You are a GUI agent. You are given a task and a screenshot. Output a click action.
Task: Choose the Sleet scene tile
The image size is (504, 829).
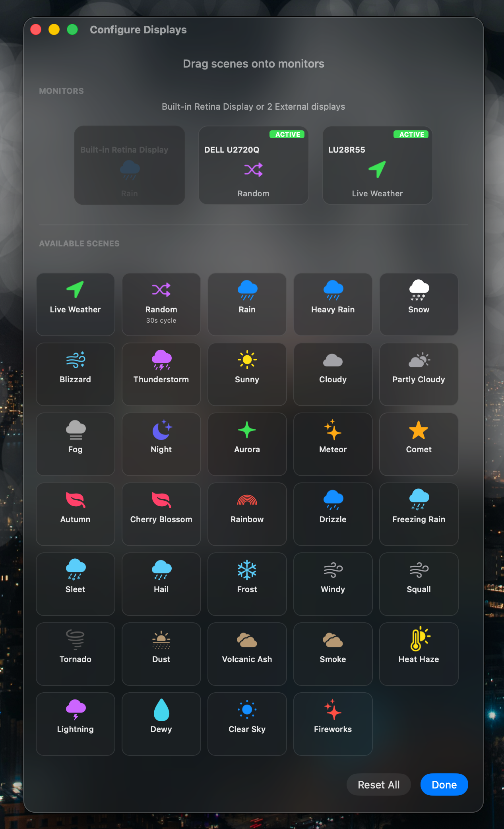pyautogui.click(x=76, y=584)
